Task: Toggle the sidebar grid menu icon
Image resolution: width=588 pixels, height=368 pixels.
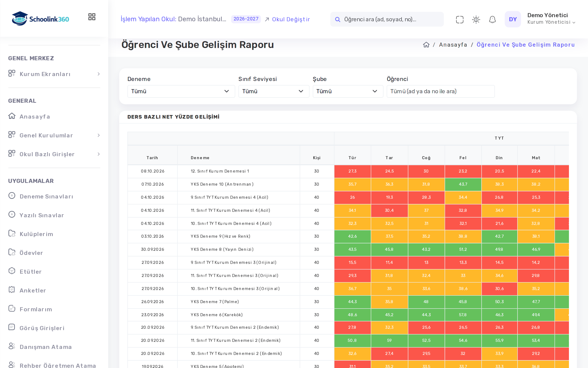Action: [x=92, y=17]
